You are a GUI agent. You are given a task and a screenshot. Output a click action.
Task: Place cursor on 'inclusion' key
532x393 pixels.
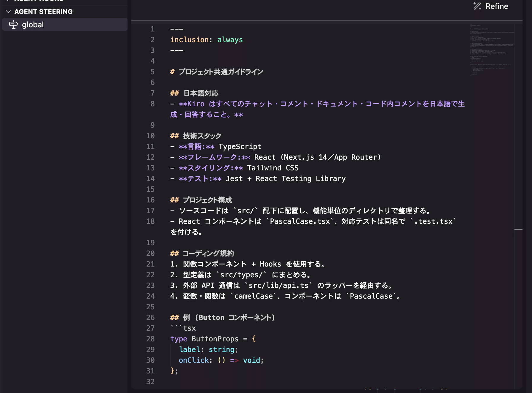click(x=189, y=40)
